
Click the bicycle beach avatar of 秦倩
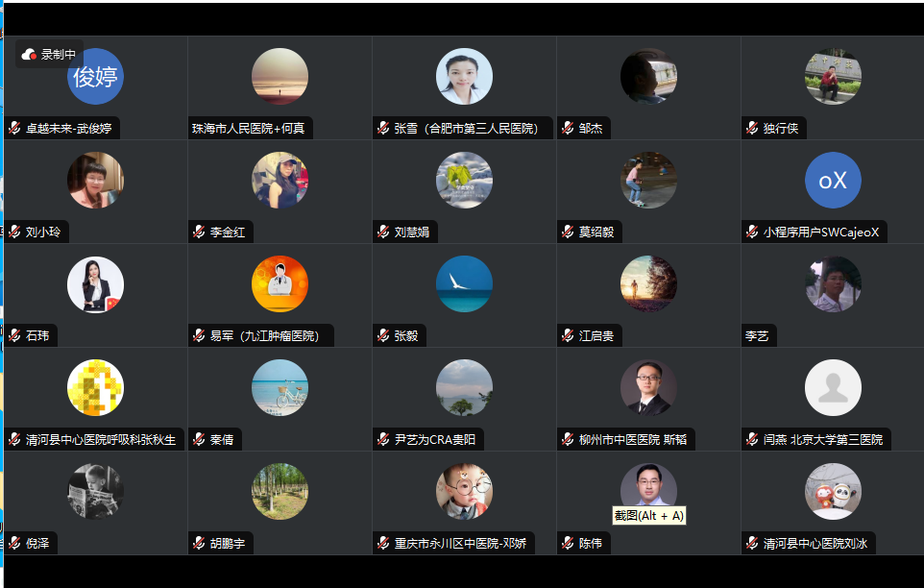[280, 388]
